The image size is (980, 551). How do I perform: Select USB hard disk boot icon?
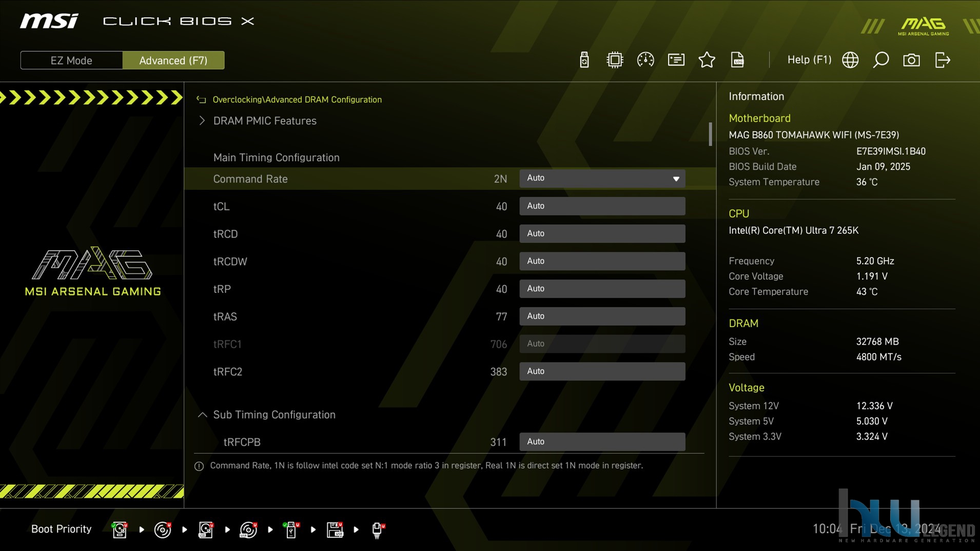206,529
